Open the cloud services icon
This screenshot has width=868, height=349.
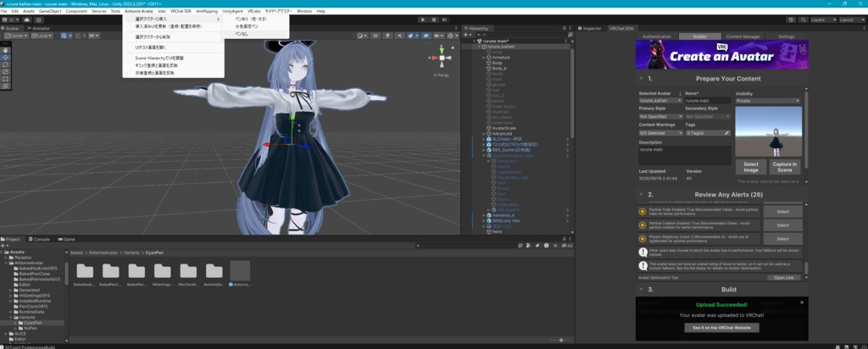click(27, 20)
